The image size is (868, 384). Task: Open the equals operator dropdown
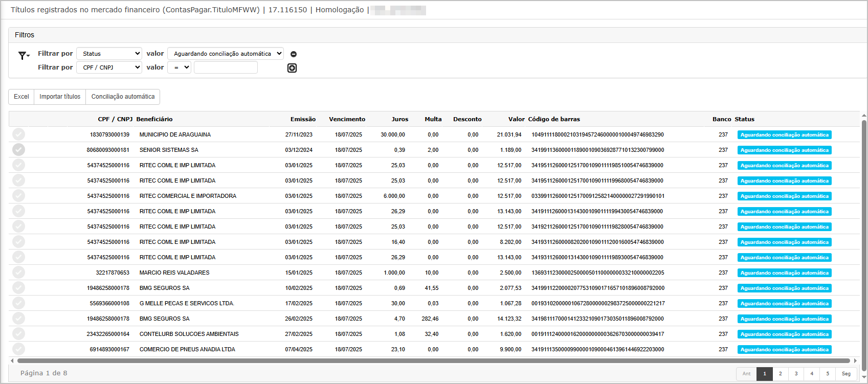179,67
